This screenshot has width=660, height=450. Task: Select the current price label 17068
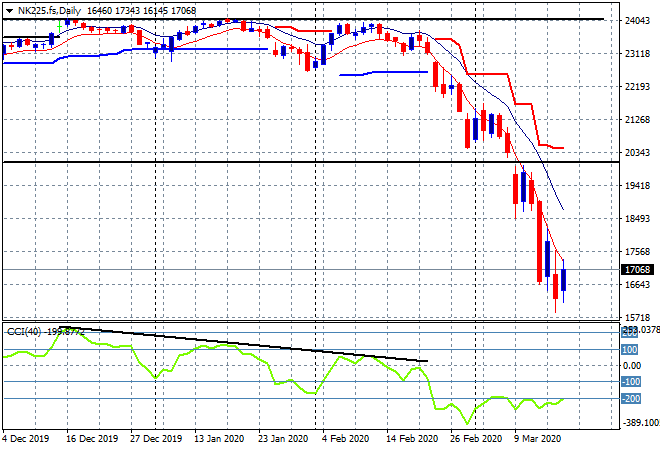pos(637,269)
